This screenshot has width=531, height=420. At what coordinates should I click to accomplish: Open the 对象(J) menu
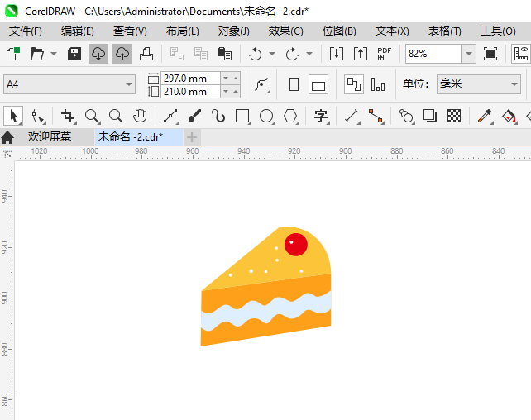click(234, 31)
